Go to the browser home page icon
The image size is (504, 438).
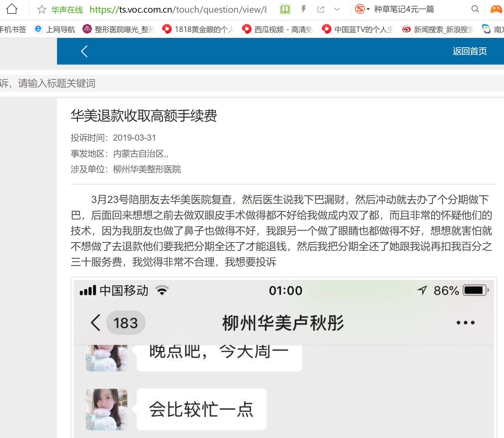pos(12,9)
